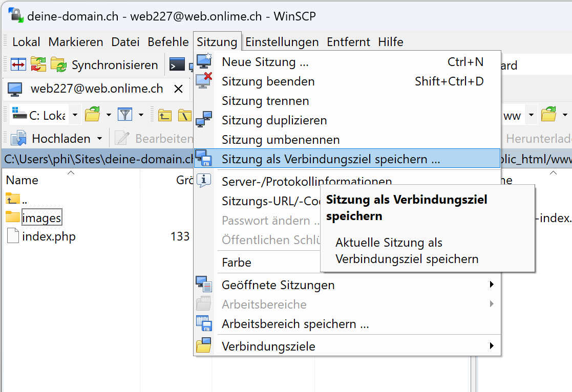Click the Verbindungsziele folder icon
The height and width of the screenshot is (392, 572).
204,345
